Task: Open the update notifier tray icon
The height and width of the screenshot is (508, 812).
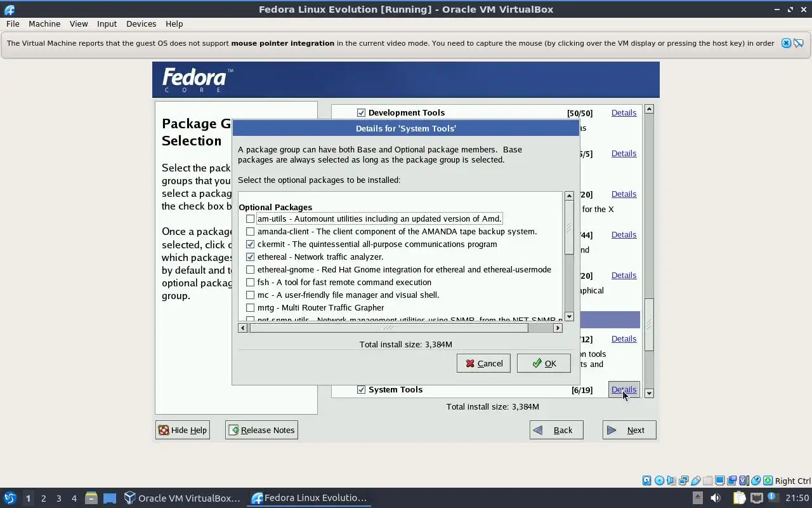Action: click(773, 497)
